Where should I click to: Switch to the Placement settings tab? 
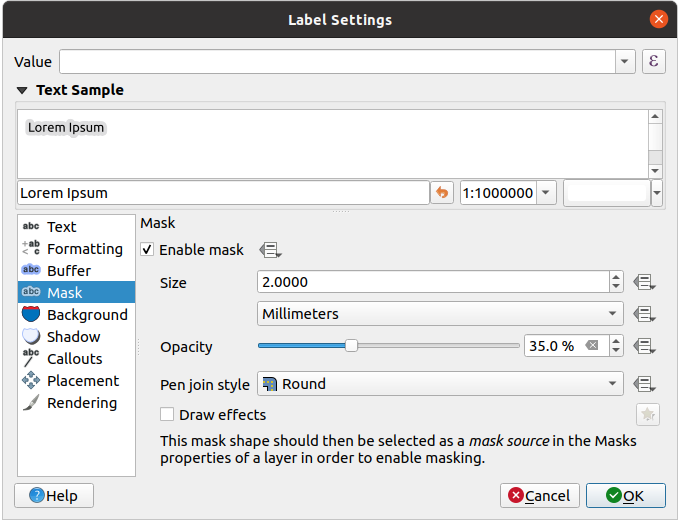[x=82, y=381]
